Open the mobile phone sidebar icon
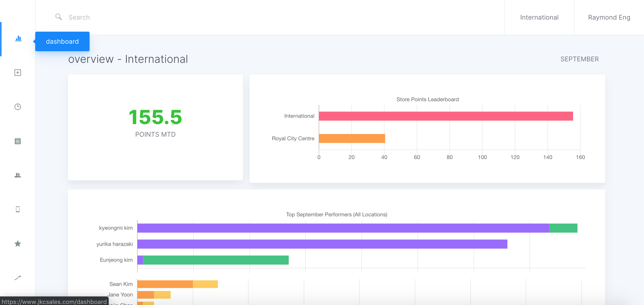Image resolution: width=644 pixels, height=305 pixels. pos(18,209)
